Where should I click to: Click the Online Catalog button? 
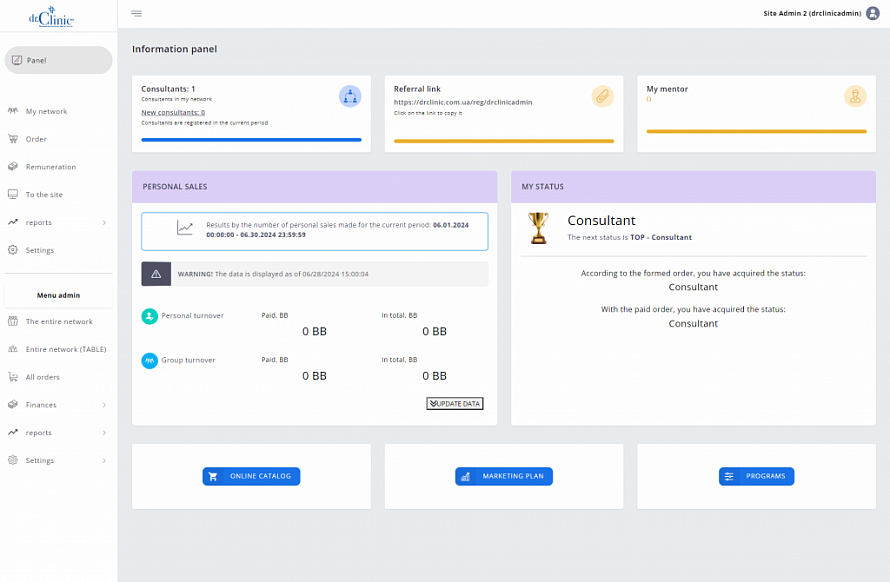(x=251, y=476)
